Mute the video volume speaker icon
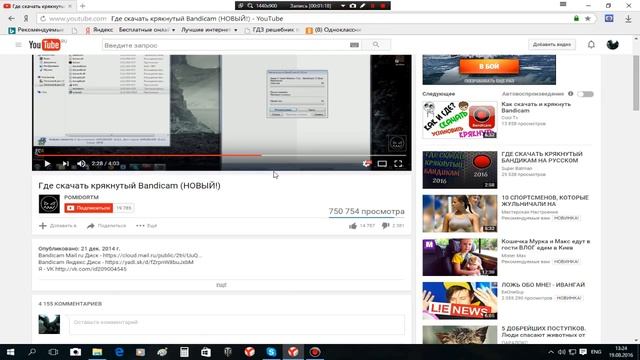 (81, 164)
